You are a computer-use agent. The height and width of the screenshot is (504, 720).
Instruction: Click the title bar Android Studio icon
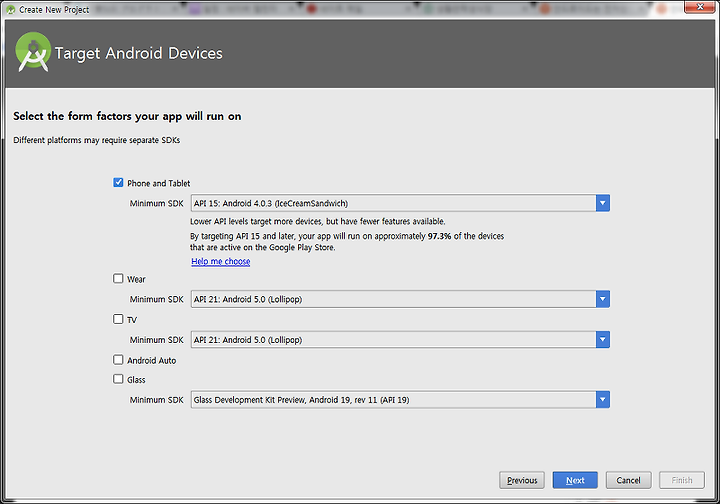click(11, 10)
